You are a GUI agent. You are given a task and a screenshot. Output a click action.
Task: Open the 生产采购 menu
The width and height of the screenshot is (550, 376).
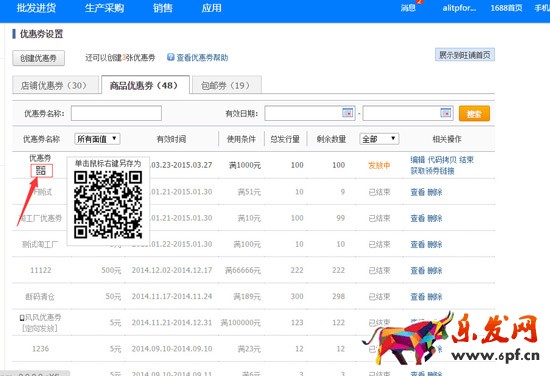click(x=104, y=8)
